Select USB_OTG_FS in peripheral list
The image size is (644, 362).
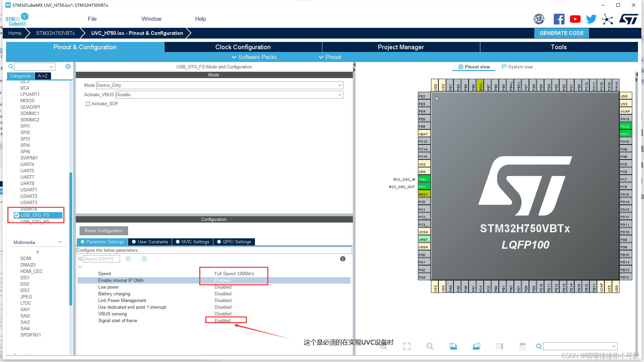pyautogui.click(x=35, y=215)
